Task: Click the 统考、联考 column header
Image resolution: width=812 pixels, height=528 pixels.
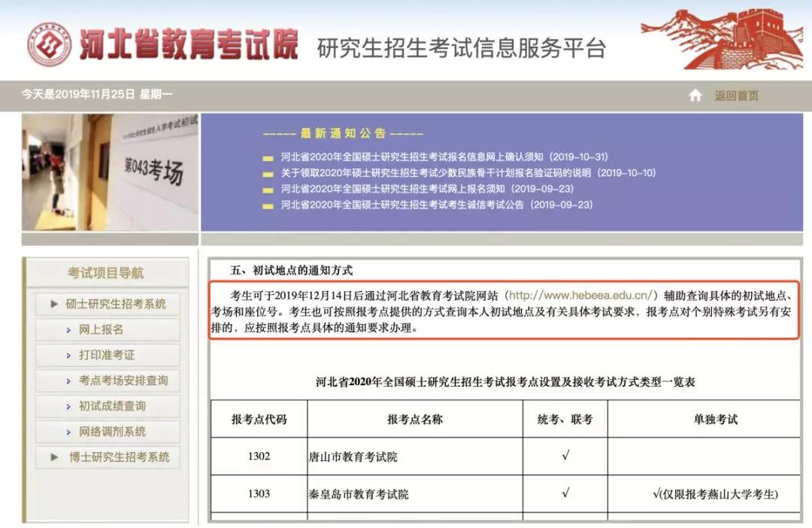Action: 565,419
